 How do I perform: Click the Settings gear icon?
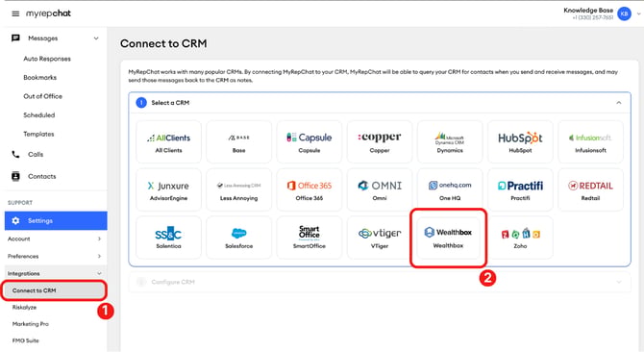pos(15,220)
